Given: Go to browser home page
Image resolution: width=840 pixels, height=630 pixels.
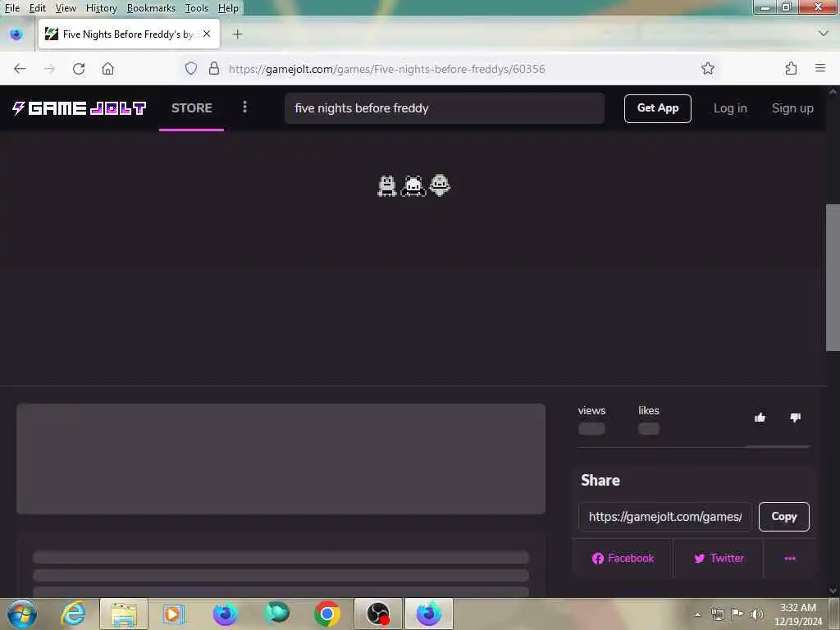Looking at the screenshot, I should coord(107,69).
